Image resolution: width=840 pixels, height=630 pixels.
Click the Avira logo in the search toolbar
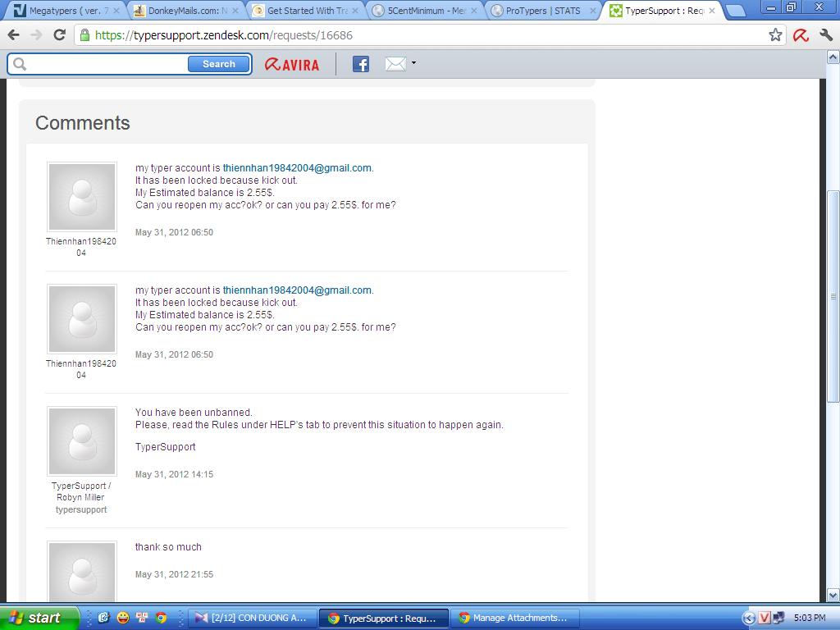pos(292,64)
